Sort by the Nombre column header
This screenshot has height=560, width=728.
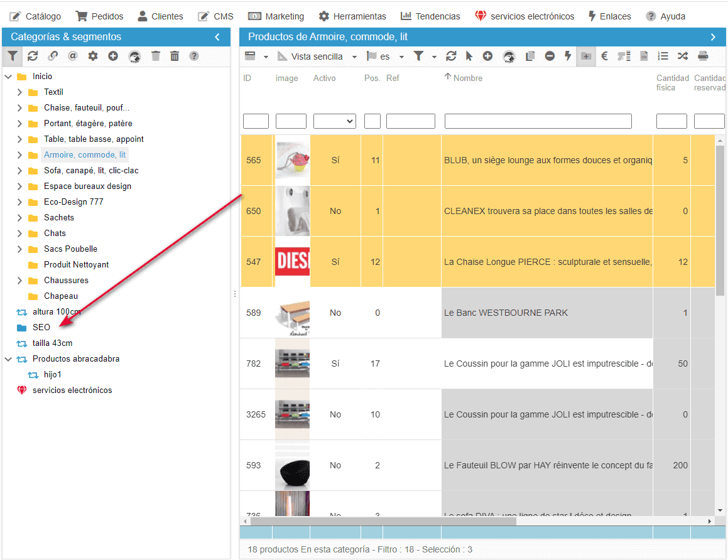pyautogui.click(x=467, y=78)
